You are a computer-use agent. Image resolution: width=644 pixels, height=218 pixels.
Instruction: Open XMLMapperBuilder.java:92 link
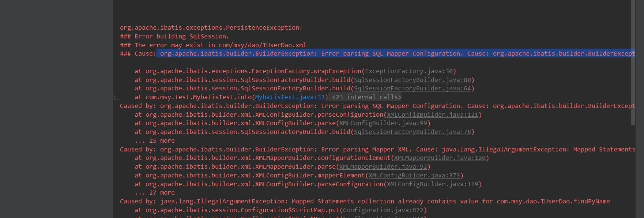pos(383,166)
